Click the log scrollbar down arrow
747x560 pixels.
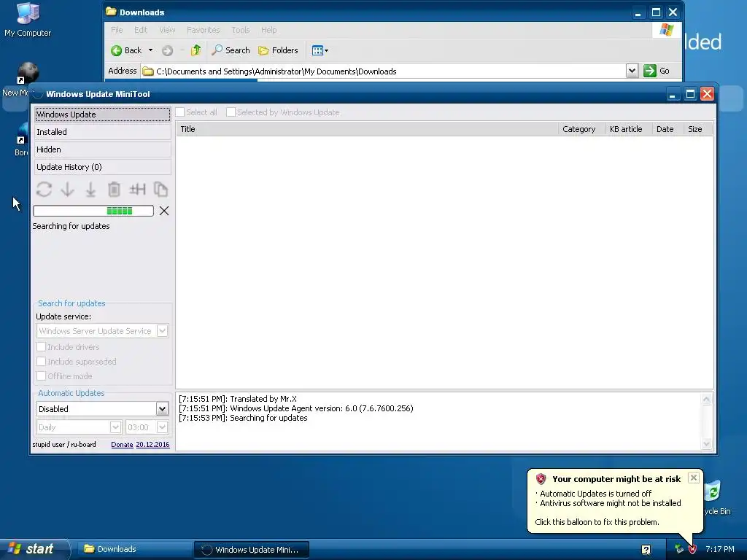coord(706,444)
